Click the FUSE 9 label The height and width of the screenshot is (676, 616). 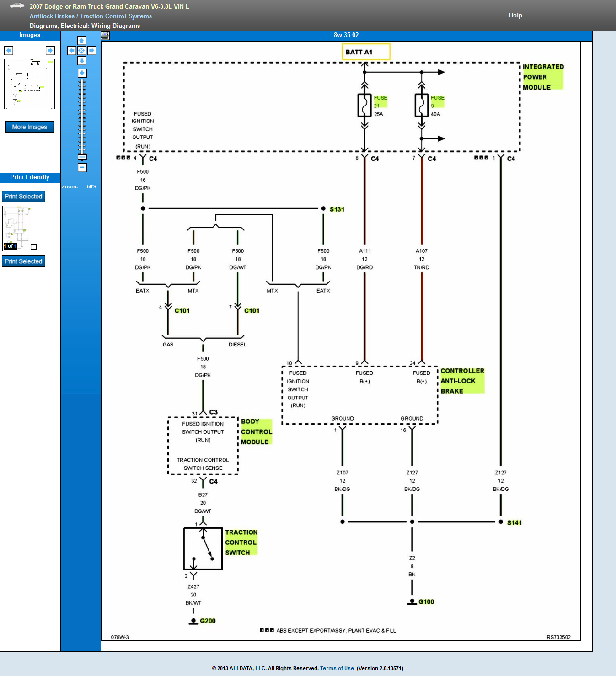point(437,101)
